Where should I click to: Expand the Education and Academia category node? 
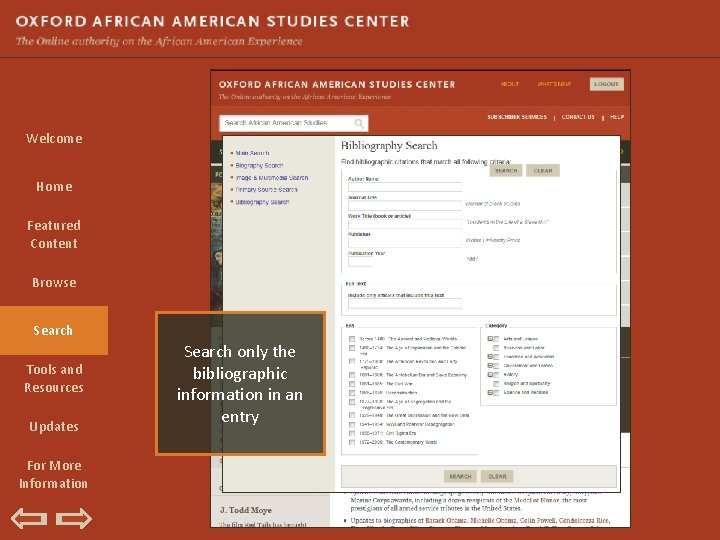pos(489,357)
